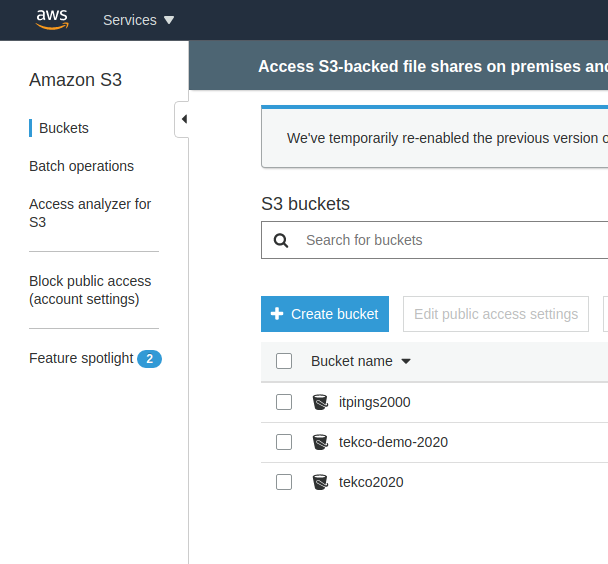Go to Batch operations
The image size is (608, 564).
(x=81, y=166)
